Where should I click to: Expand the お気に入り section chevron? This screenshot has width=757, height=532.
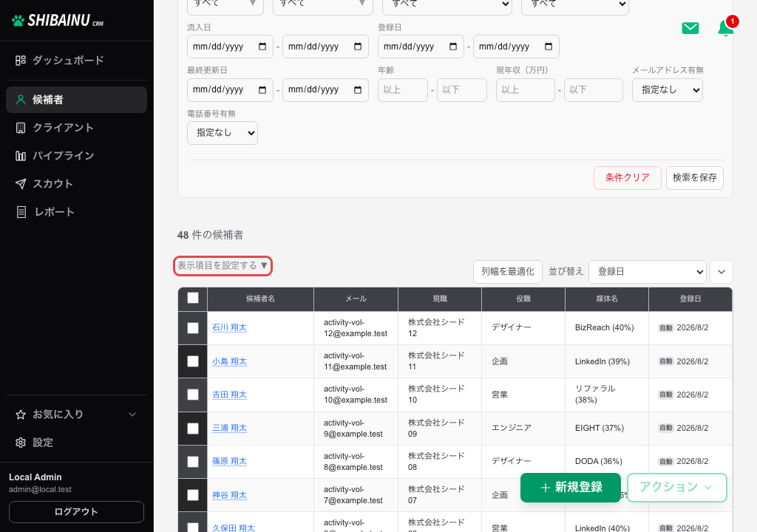pyautogui.click(x=132, y=415)
